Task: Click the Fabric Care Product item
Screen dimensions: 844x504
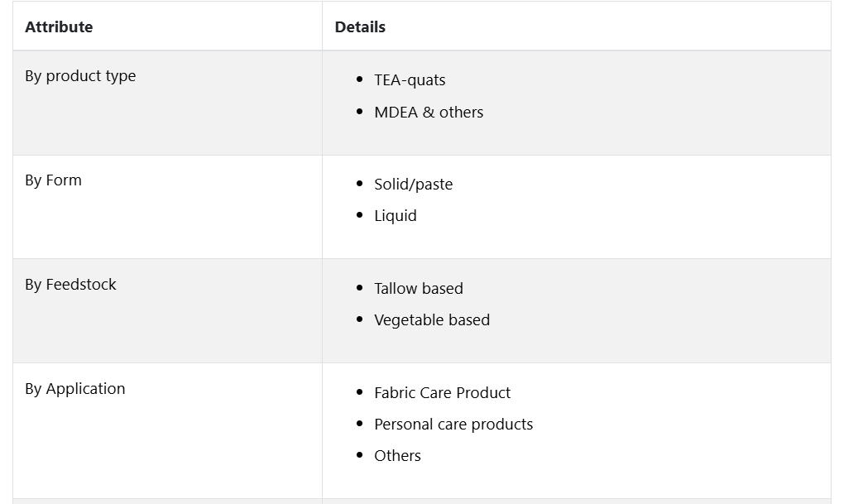Action: coord(443,393)
